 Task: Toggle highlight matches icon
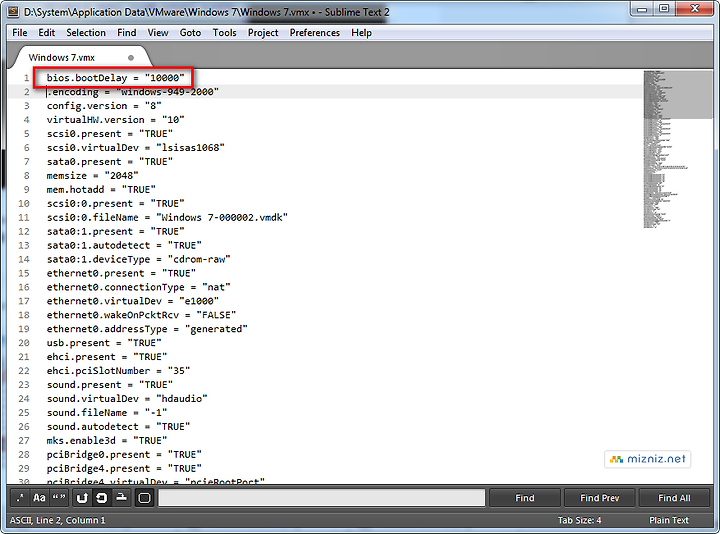click(x=144, y=498)
